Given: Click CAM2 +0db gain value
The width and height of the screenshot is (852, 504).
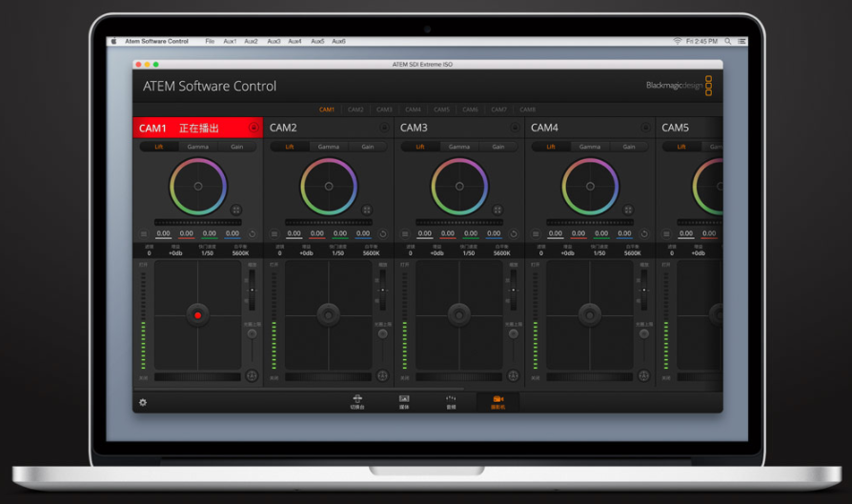Looking at the screenshot, I should (x=306, y=253).
